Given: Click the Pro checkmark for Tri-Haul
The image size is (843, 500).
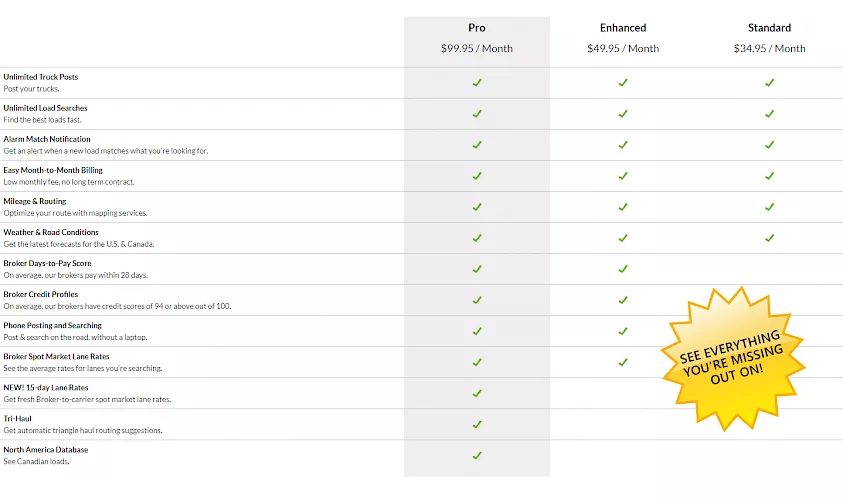Looking at the screenshot, I should [477, 425].
